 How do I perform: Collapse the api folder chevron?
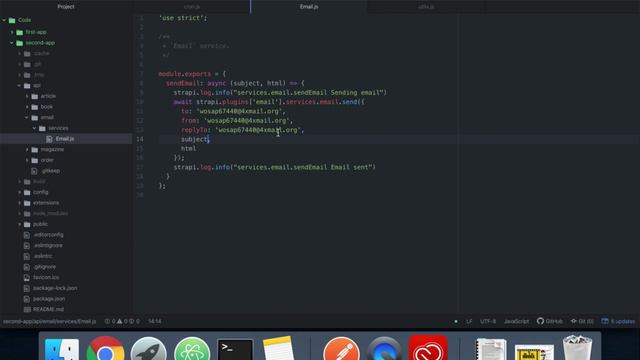click(19, 86)
